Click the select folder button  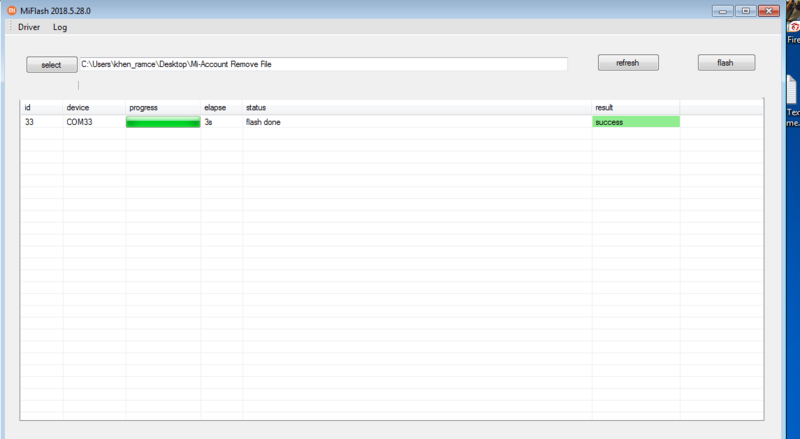point(52,65)
